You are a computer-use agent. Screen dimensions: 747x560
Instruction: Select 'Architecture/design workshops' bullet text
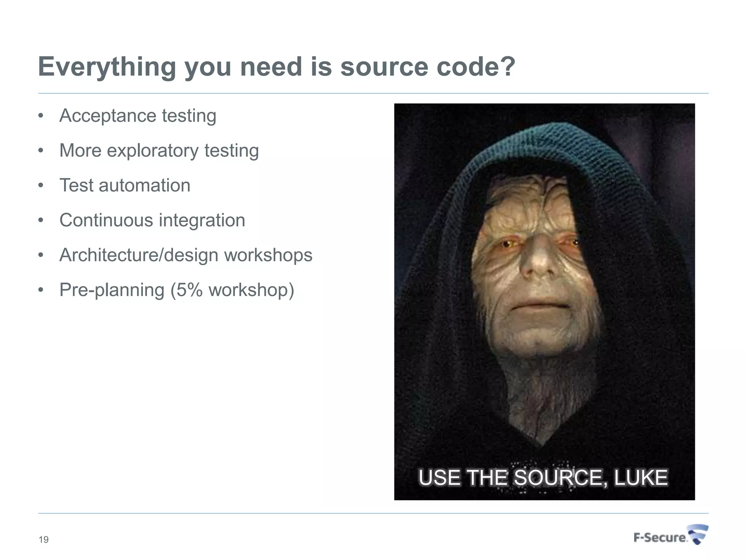click(186, 255)
